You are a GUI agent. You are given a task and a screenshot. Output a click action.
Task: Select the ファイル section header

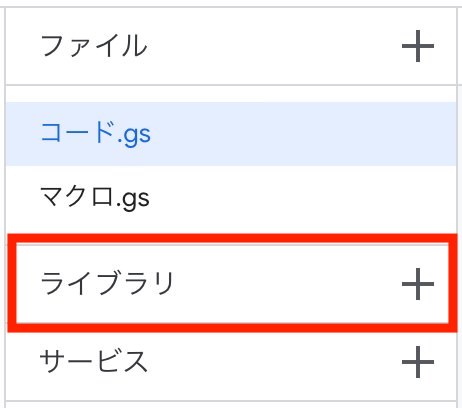(x=94, y=46)
